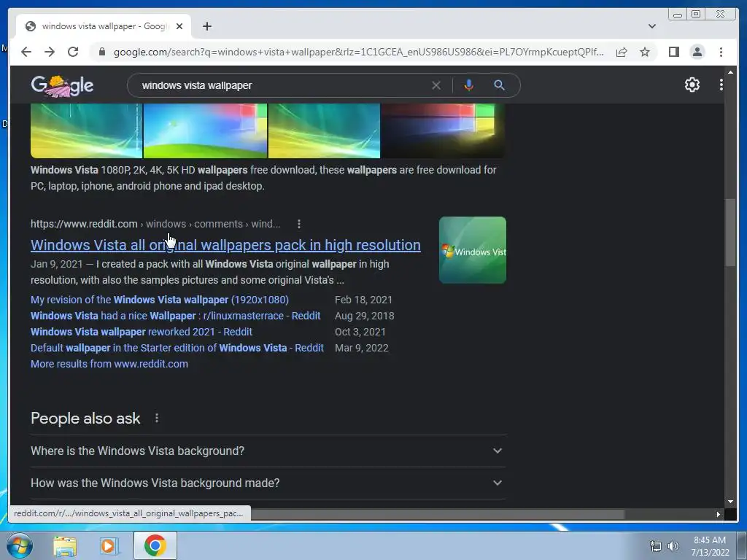Screen dimensions: 747x560
Task: Click the horizontal scroll right arrow
Action: [719, 514]
